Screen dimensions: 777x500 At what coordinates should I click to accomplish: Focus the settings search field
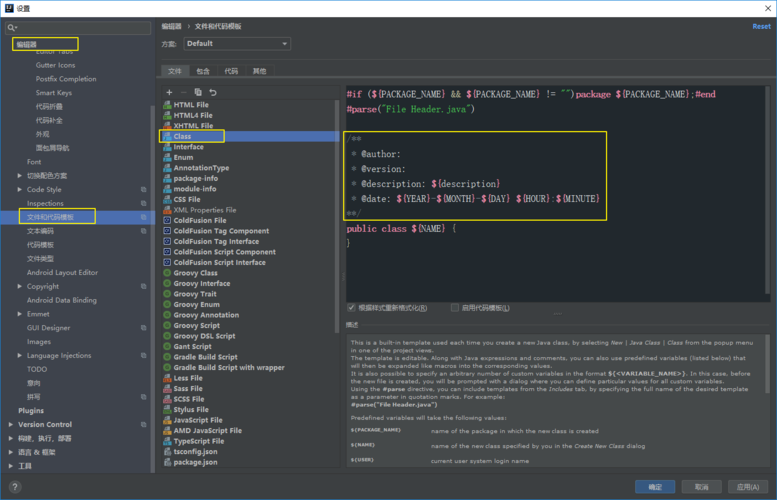tap(78, 28)
